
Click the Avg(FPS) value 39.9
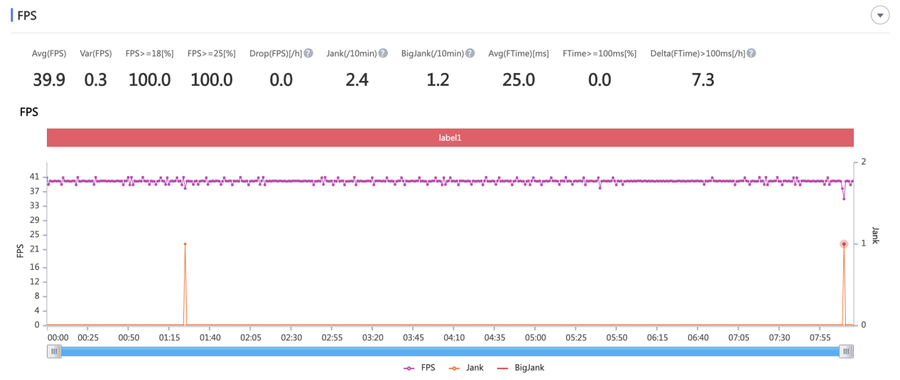pos(49,80)
